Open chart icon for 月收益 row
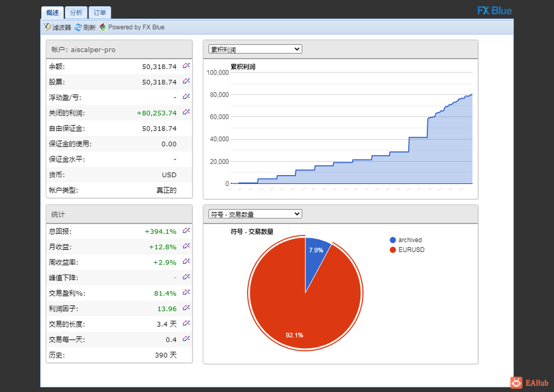Viewport: 554px width, 392px height. click(186, 246)
